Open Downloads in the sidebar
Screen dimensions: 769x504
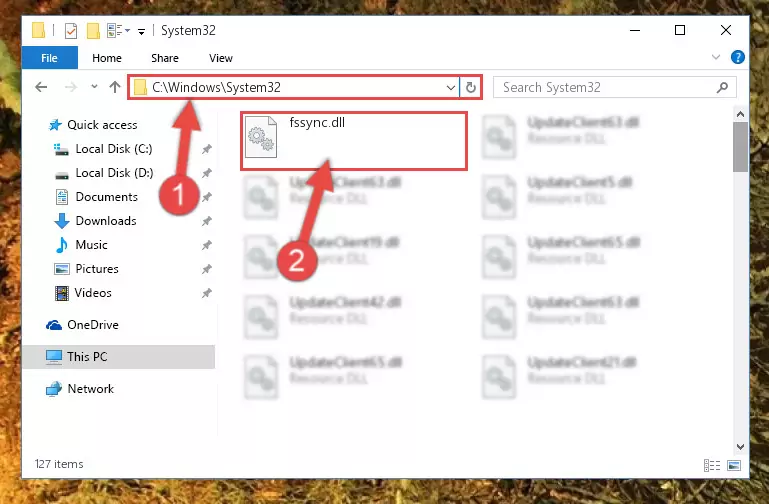point(106,221)
